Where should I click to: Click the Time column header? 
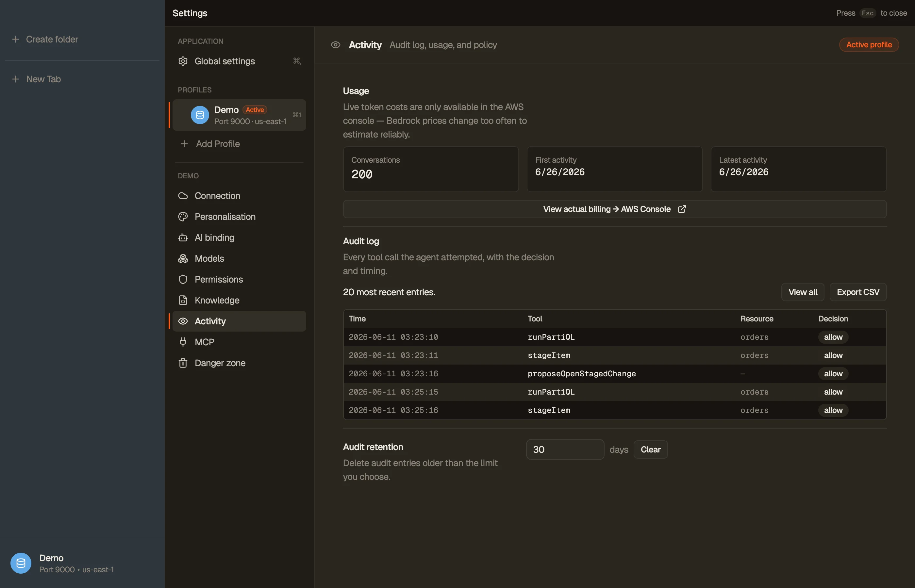[357, 319]
